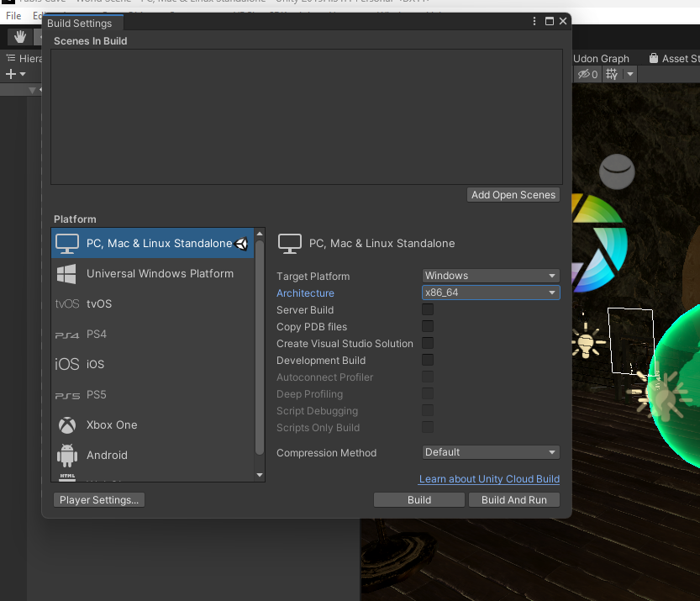Toggle Deep Profiling checkbox
700x601 pixels.
pyautogui.click(x=428, y=393)
